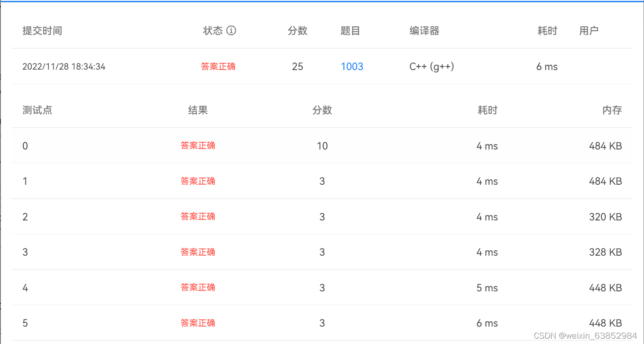Click the 6 ms total time value
Viewport: 644px width, 344px height.
click(547, 66)
